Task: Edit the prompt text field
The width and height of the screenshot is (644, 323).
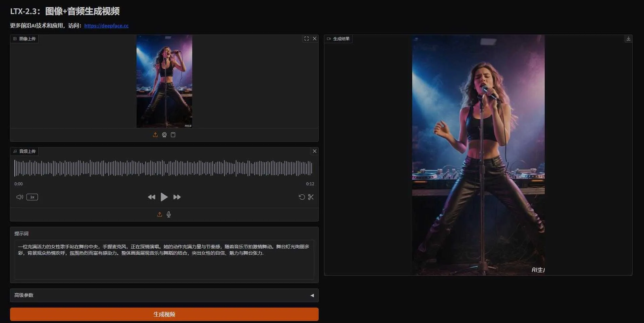Action: [x=164, y=260]
